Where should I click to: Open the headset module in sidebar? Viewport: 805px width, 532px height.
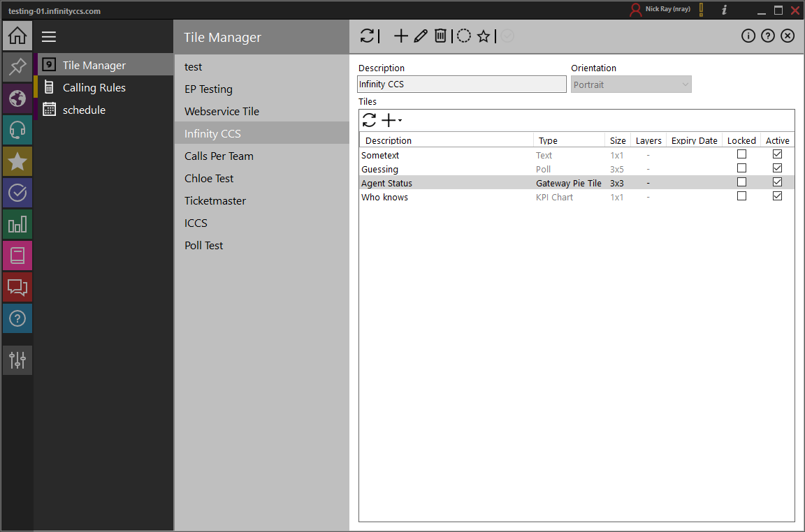click(x=17, y=130)
